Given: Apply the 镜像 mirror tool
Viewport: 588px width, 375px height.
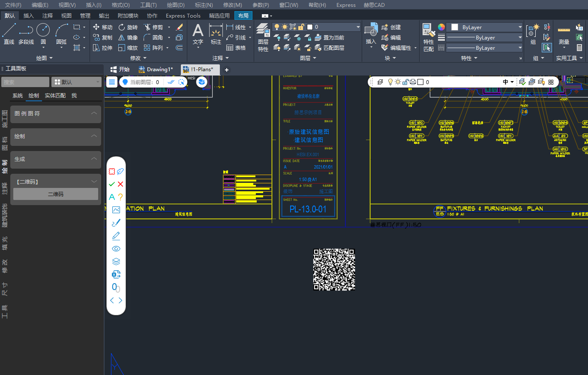Looking at the screenshot, I should pyautogui.click(x=128, y=38).
